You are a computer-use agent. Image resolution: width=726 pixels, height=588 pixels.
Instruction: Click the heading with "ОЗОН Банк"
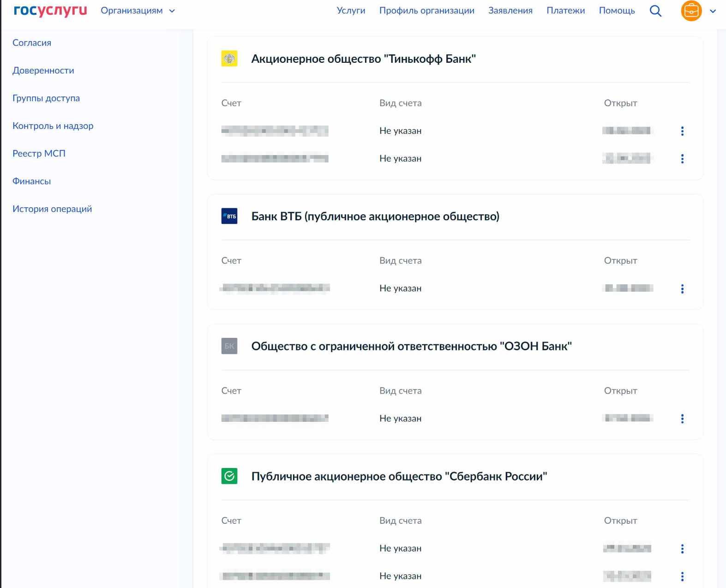pos(411,346)
